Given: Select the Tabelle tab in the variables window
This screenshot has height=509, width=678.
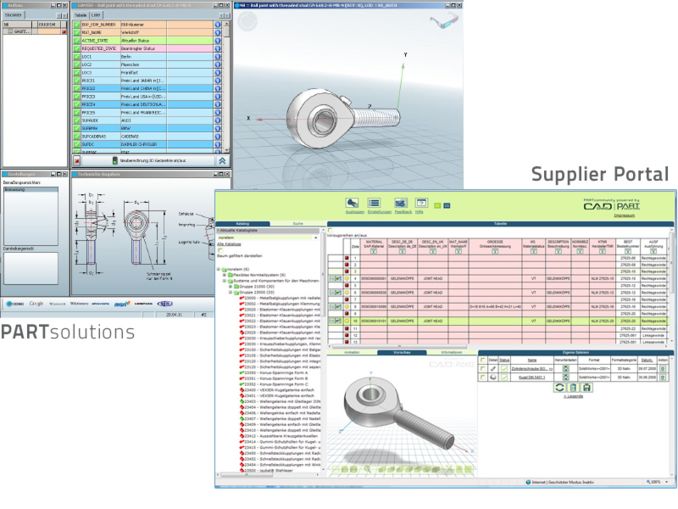Looking at the screenshot, I should [x=81, y=15].
